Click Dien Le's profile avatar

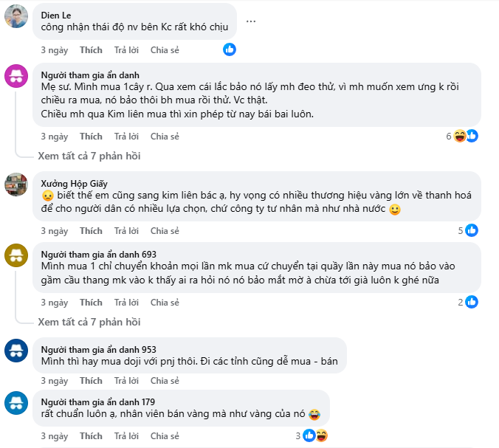click(x=16, y=16)
